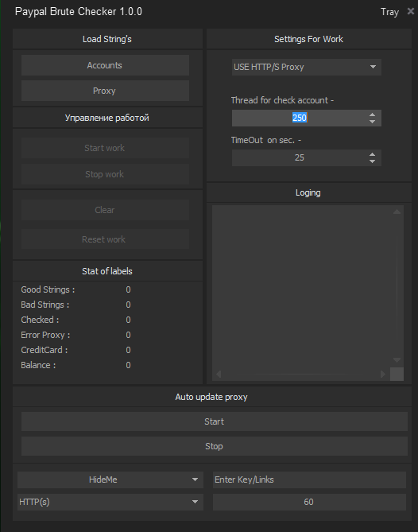Click the log scroll-right arrow
418x532 pixels.
(383, 374)
